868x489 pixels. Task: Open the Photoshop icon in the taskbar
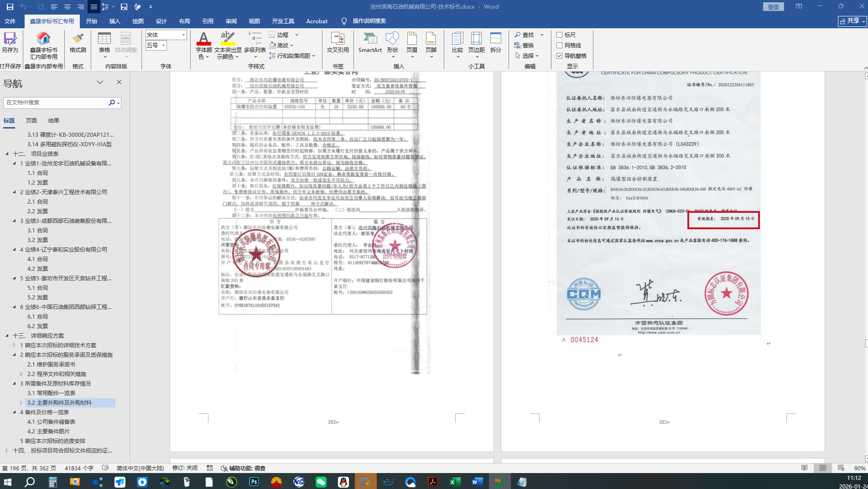click(254, 482)
